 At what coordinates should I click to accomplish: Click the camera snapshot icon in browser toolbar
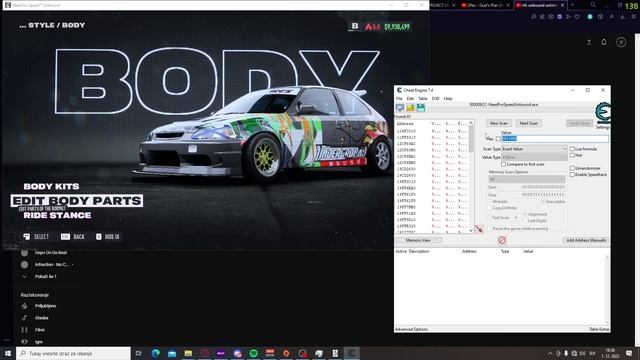pyautogui.click(x=551, y=17)
